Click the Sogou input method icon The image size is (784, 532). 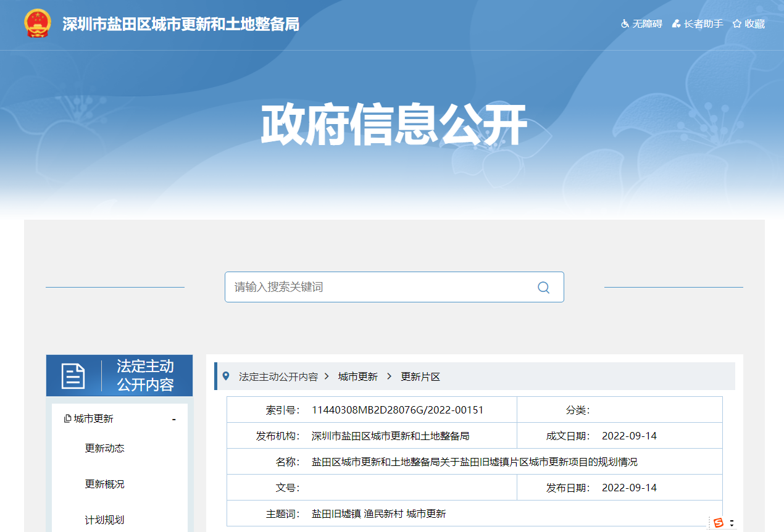coord(718,523)
